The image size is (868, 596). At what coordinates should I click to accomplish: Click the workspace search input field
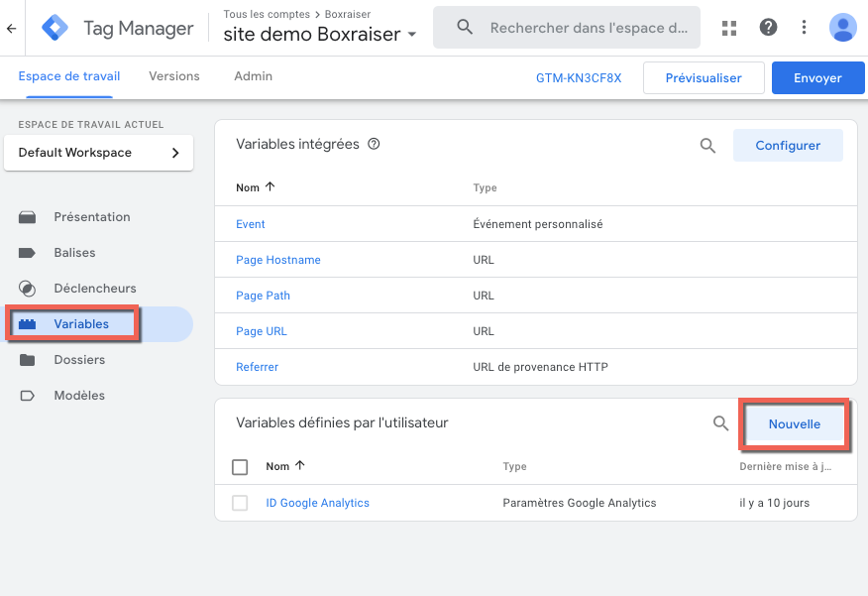589,28
